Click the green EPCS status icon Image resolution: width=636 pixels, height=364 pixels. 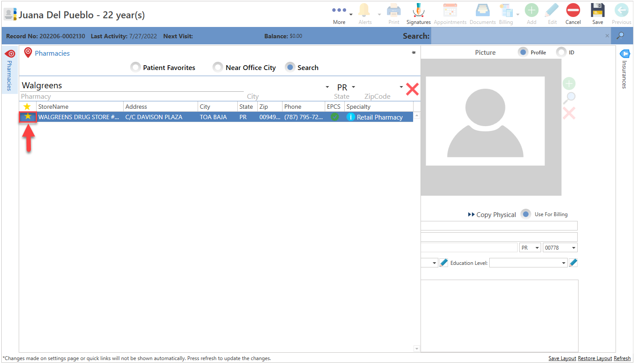point(334,117)
